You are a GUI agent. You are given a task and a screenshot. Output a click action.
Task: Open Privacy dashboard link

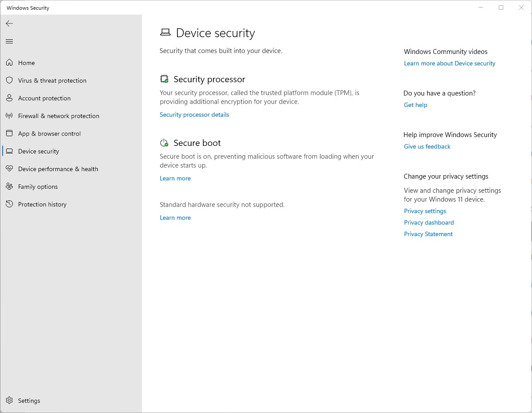pyautogui.click(x=429, y=222)
